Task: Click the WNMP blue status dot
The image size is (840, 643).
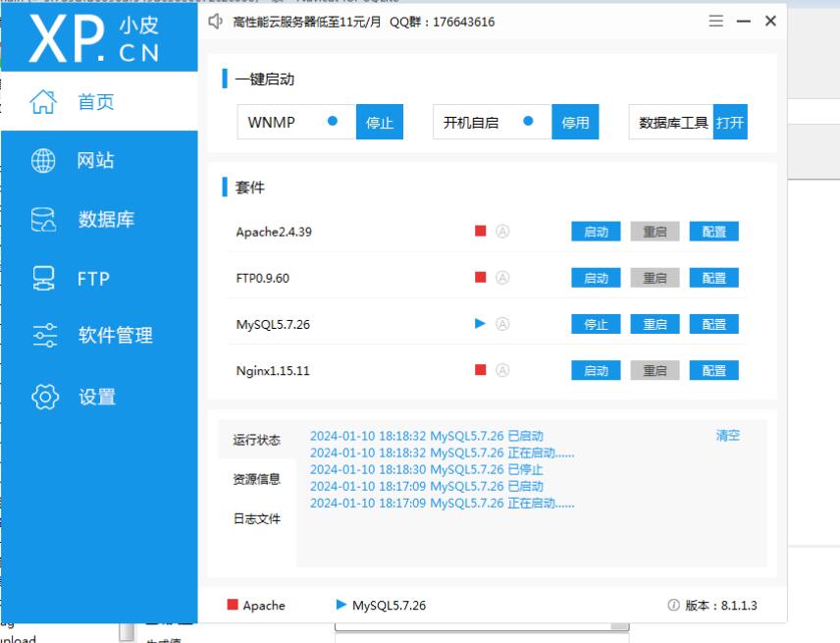Action: tap(332, 121)
